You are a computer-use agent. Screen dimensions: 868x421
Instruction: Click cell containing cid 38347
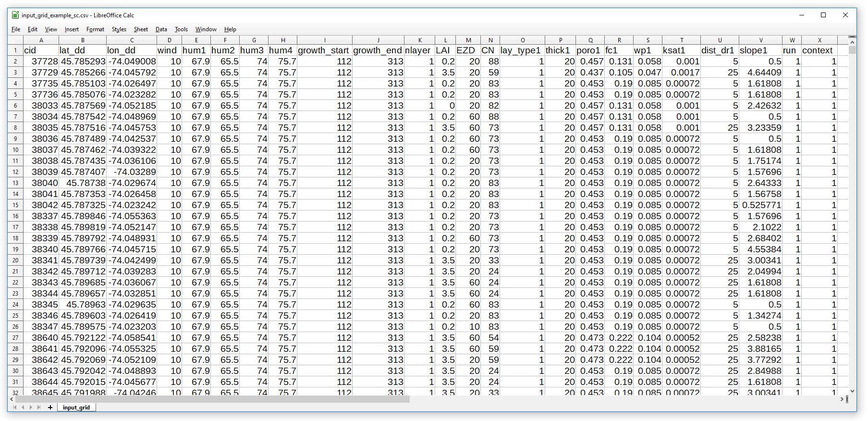click(41, 327)
